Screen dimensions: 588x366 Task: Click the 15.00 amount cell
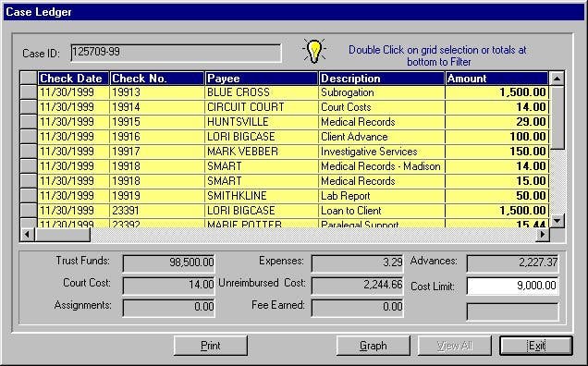pos(496,181)
